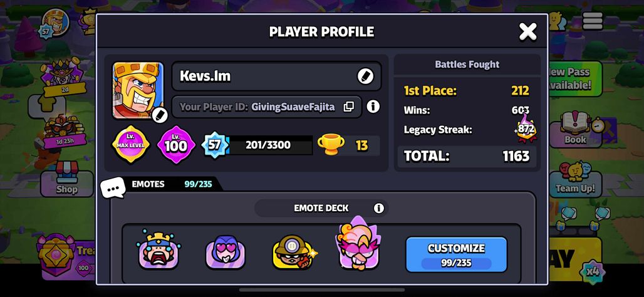
Task: Select the pink-haired sunglasses emote
Action: click(358, 244)
